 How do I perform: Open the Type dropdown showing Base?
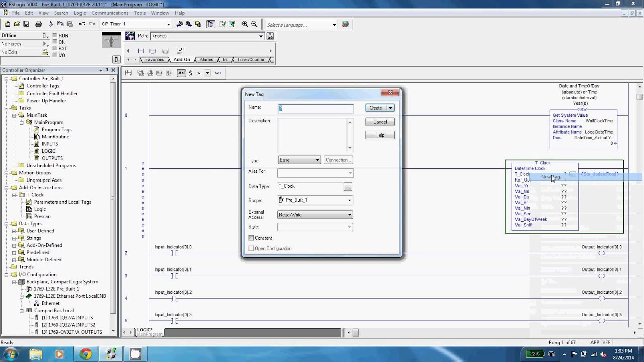(x=299, y=160)
